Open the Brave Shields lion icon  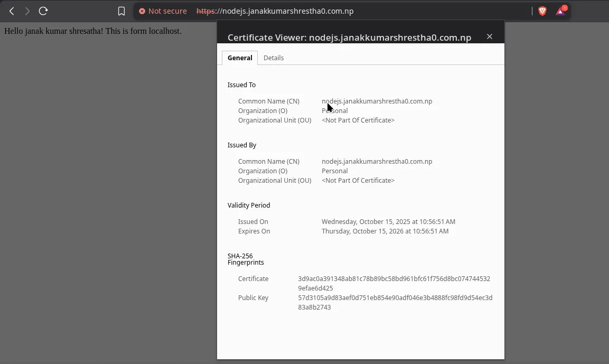tap(542, 11)
